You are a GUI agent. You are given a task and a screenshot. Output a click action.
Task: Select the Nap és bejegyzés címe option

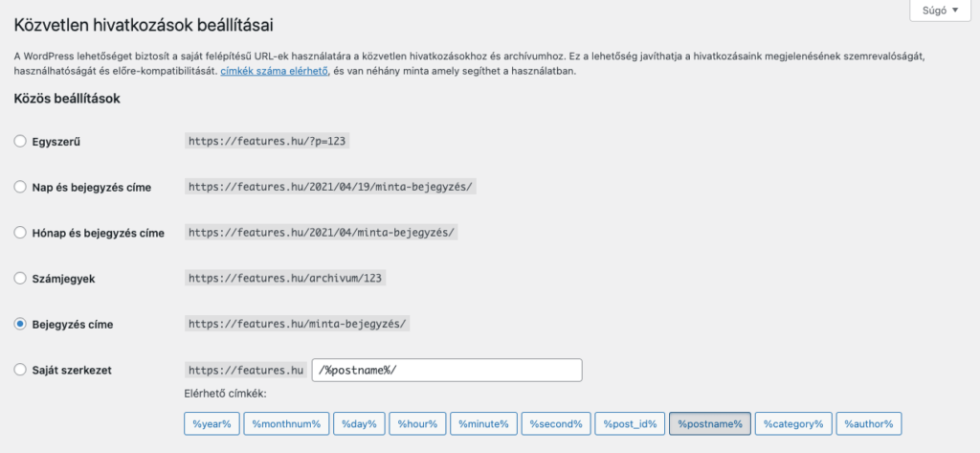click(20, 187)
